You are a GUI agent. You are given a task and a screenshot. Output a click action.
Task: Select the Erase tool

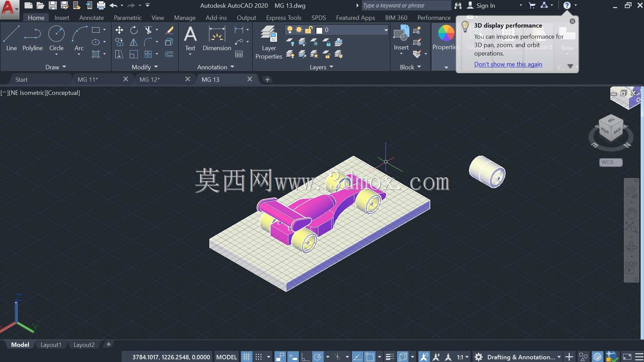point(169,30)
